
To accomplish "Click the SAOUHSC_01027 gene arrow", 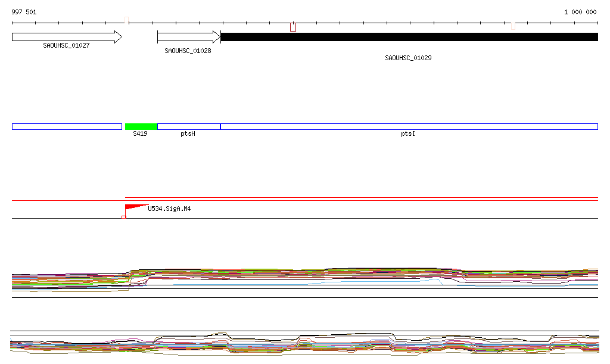I will pos(67,37).
